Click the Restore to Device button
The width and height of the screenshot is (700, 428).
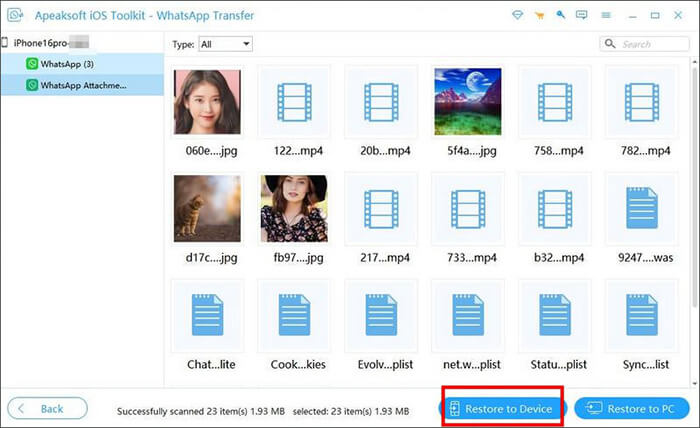pyautogui.click(x=503, y=408)
